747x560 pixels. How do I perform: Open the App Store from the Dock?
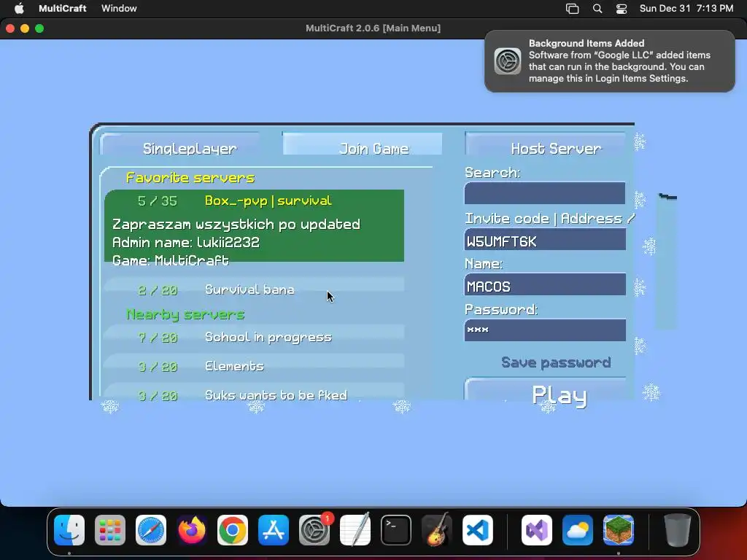click(x=274, y=530)
